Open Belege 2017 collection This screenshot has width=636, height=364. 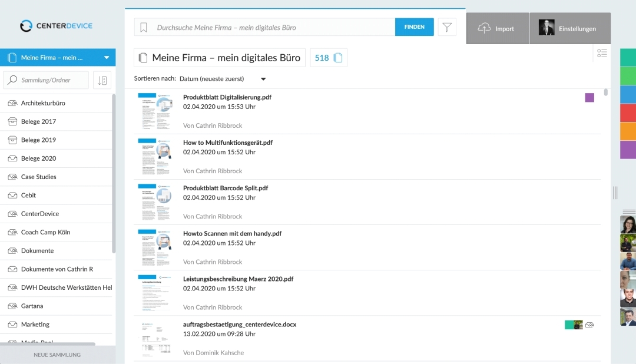(x=57, y=121)
